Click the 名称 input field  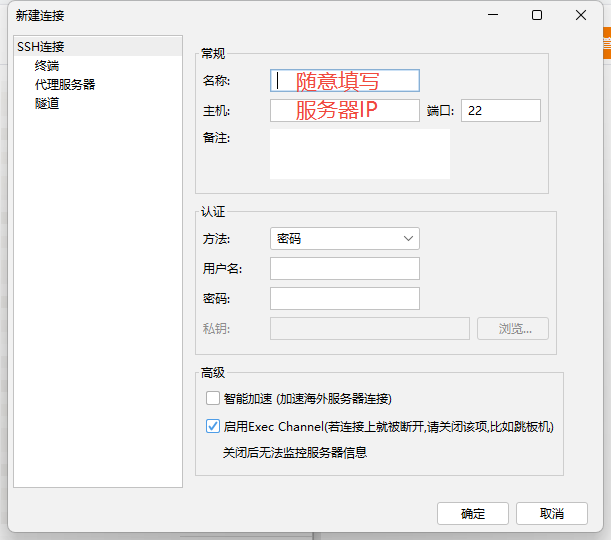point(344,81)
